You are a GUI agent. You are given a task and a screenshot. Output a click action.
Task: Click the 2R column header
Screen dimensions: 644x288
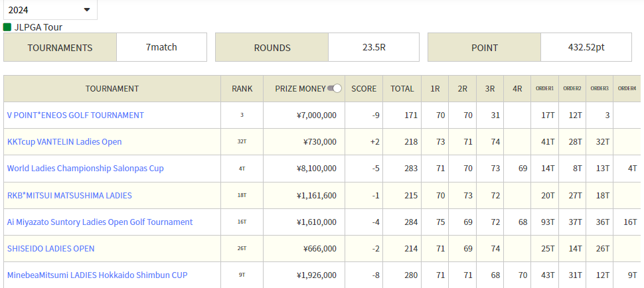[463, 89]
